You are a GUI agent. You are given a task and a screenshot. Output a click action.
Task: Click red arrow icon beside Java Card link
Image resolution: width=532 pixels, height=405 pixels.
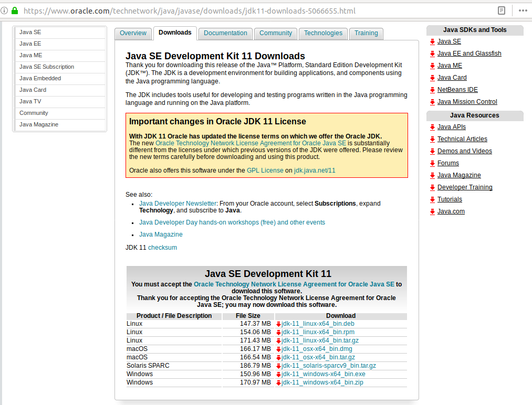click(x=432, y=78)
